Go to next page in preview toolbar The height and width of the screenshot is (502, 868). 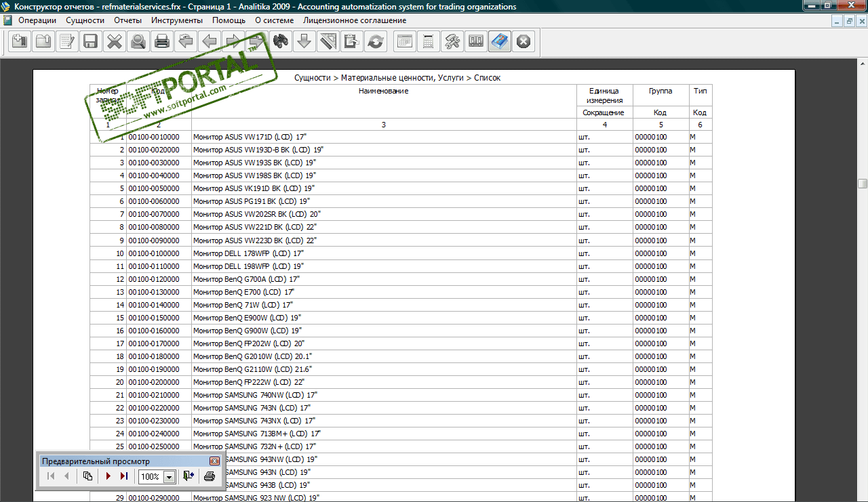coord(108,476)
